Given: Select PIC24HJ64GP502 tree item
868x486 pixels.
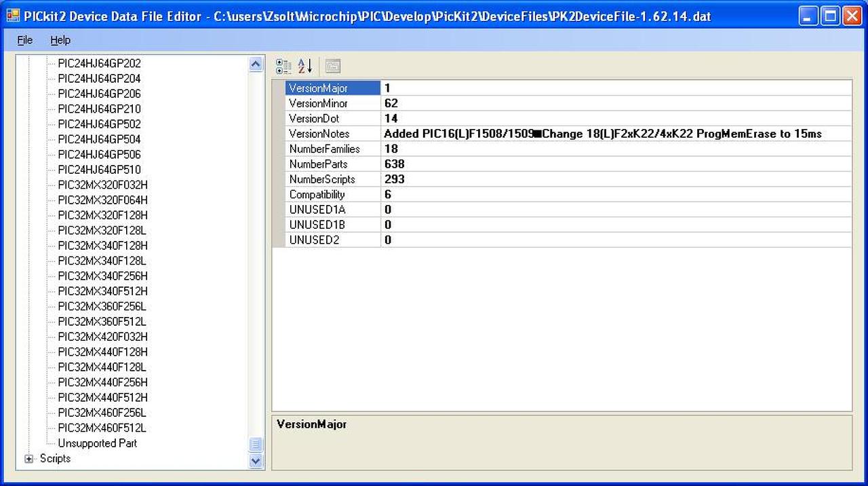Looking at the screenshot, I should point(99,124).
